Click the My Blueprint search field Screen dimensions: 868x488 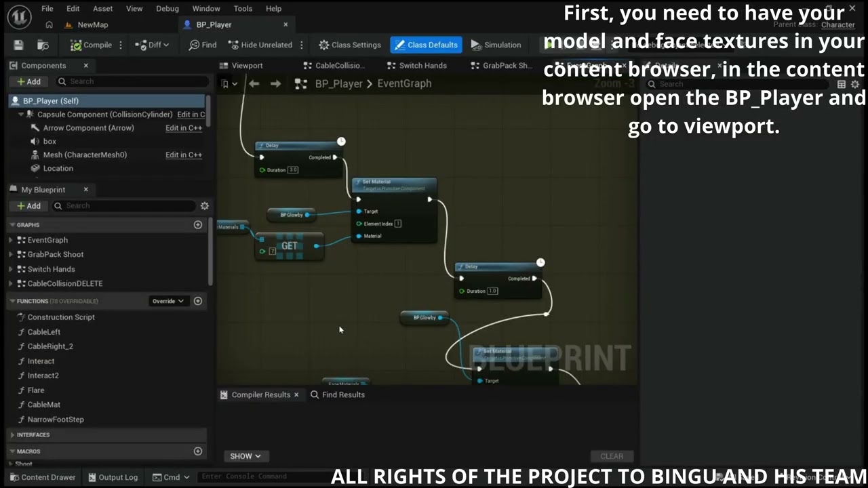click(x=124, y=206)
